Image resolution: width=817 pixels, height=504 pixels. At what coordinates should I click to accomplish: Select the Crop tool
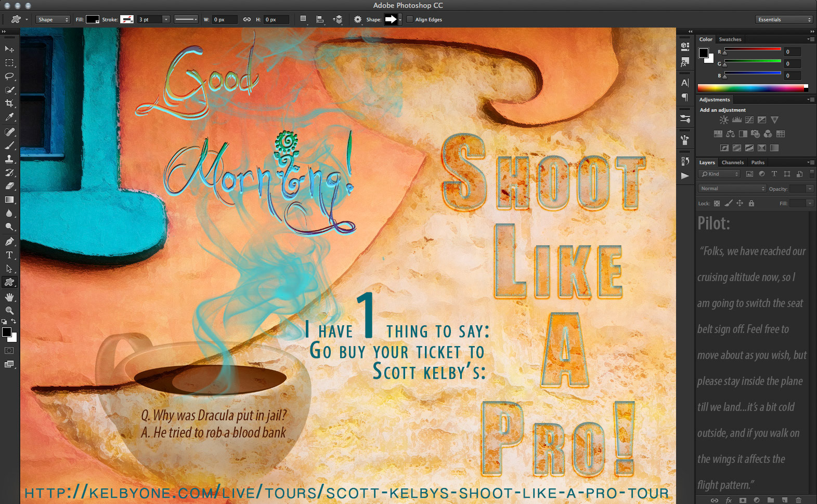(x=9, y=103)
